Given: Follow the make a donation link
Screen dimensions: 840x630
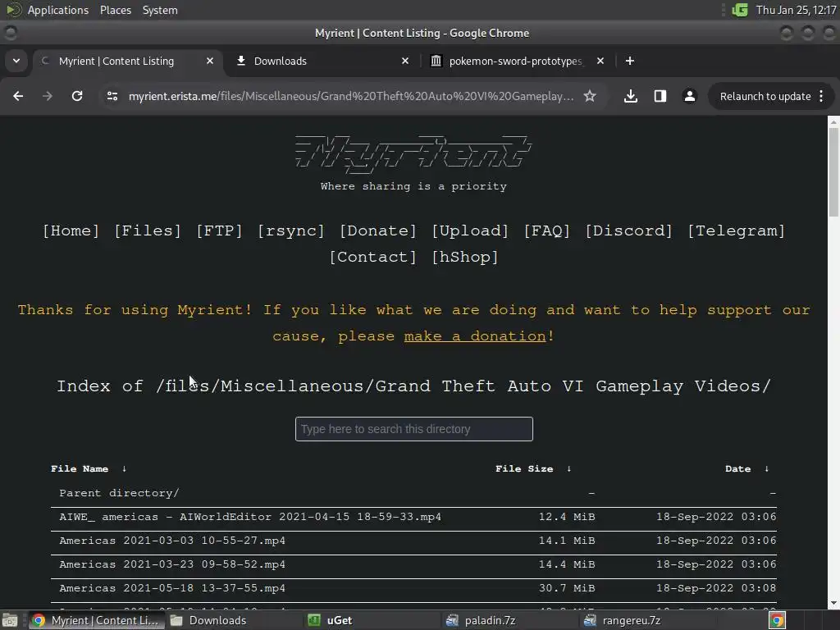Looking at the screenshot, I should click(475, 336).
